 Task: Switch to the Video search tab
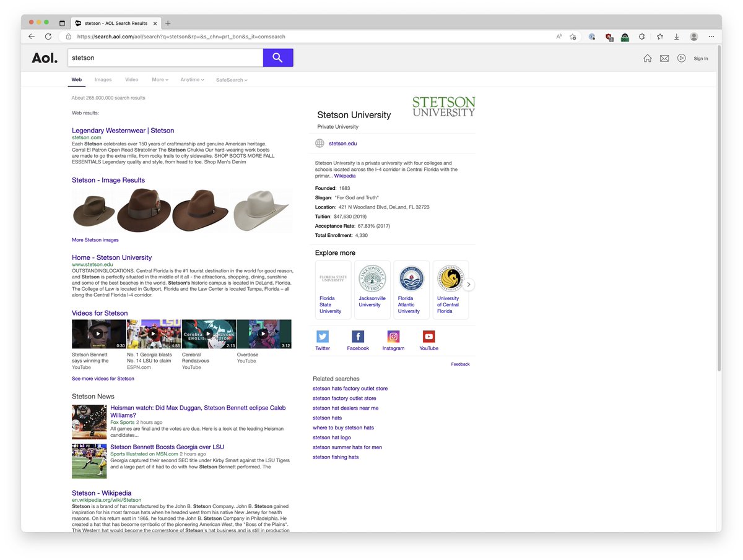pos(132,80)
